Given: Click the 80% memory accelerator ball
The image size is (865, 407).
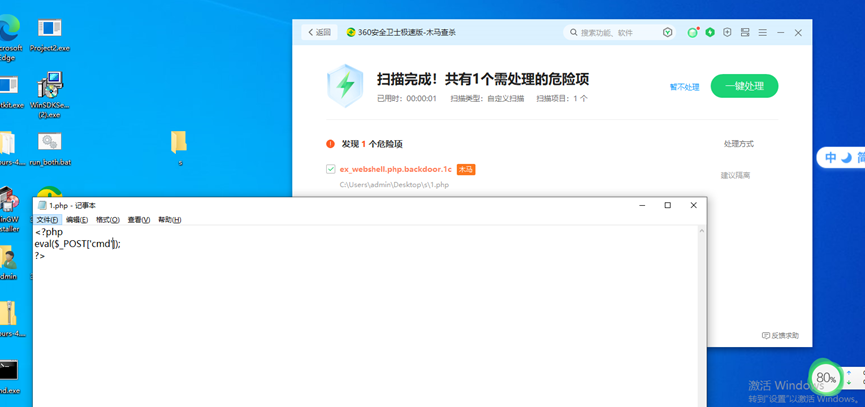Looking at the screenshot, I should click(x=825, y=378).
